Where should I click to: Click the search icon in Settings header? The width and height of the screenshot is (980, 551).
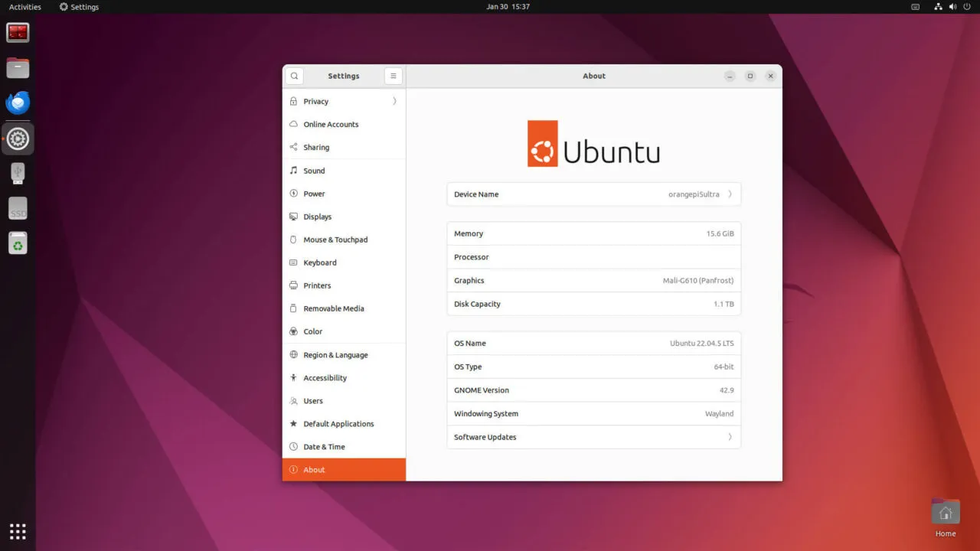click(x=294, y=76)
